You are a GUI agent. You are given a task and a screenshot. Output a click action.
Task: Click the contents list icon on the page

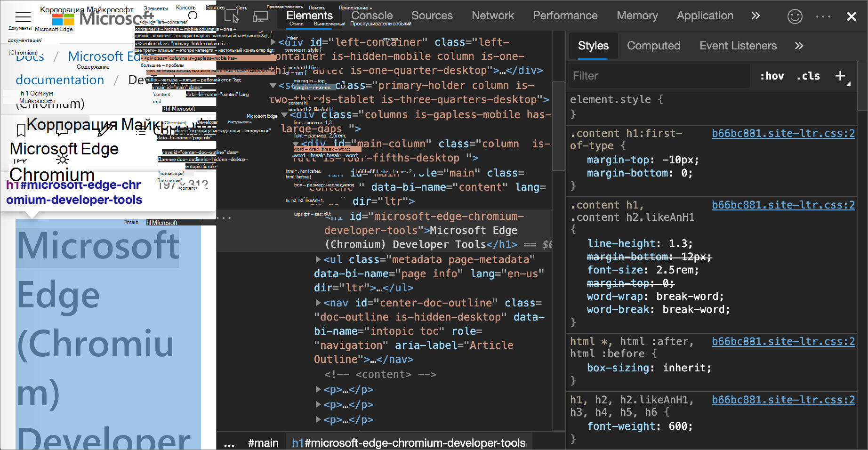pos(141,130)
